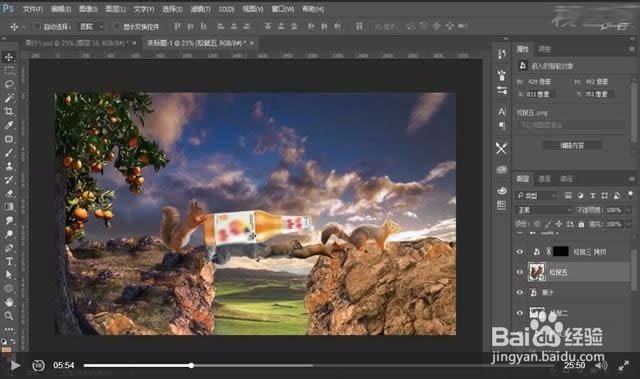This screenshot has width=640, height=379.
Task: Click the type layer filter icon
Action: (592, 196)
